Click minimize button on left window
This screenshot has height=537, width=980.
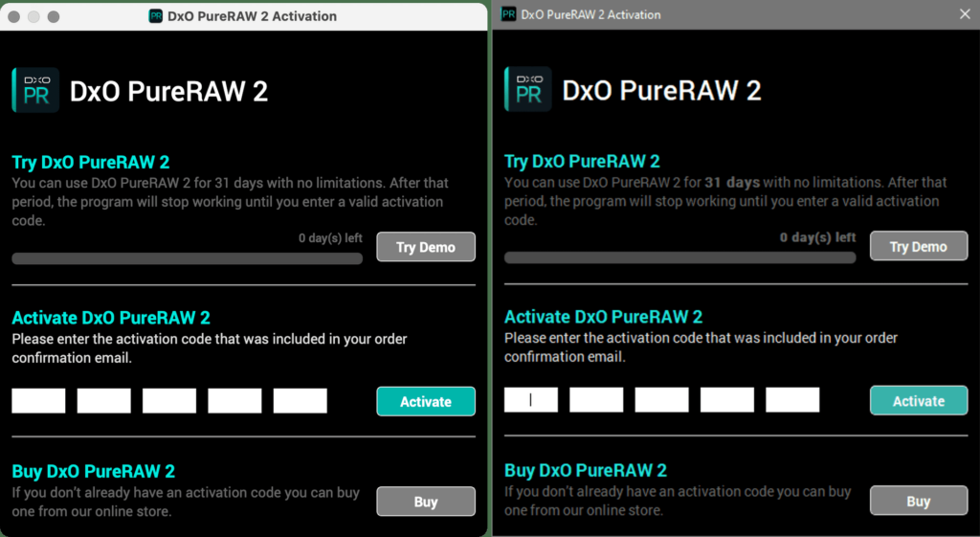(x=33, y=17)
